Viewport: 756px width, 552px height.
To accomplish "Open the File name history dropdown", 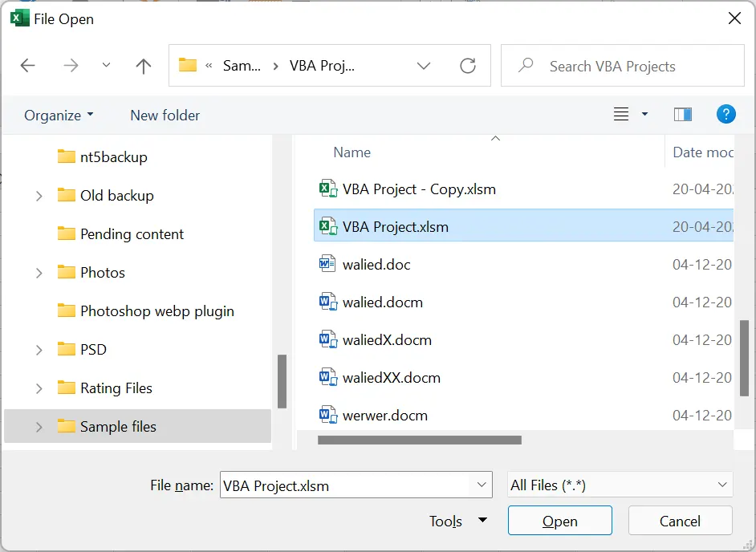I will pos(482,485).
